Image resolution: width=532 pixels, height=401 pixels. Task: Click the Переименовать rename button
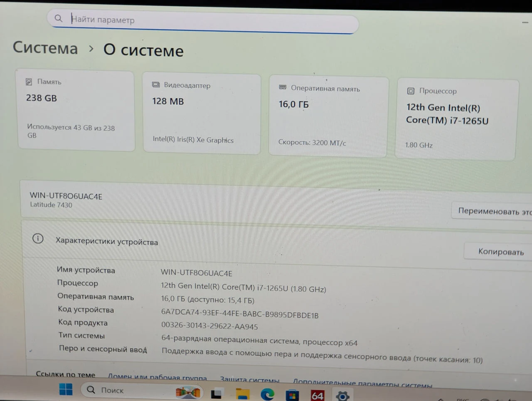[x=492, y=211]
